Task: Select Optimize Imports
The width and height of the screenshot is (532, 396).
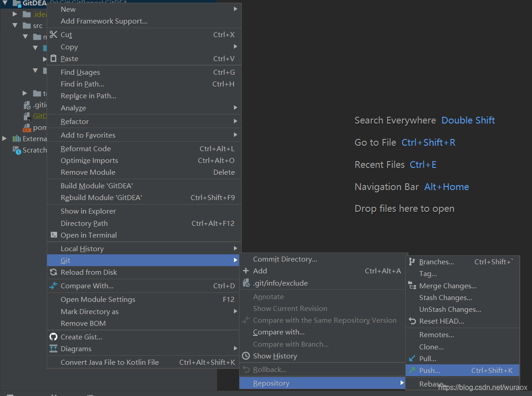Action: [x=144, y=160]
